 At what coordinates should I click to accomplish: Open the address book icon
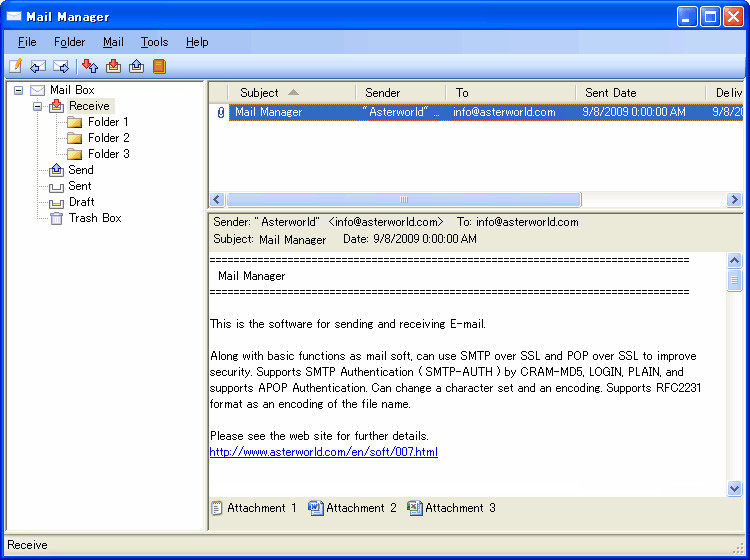click(x=159, y=66)
